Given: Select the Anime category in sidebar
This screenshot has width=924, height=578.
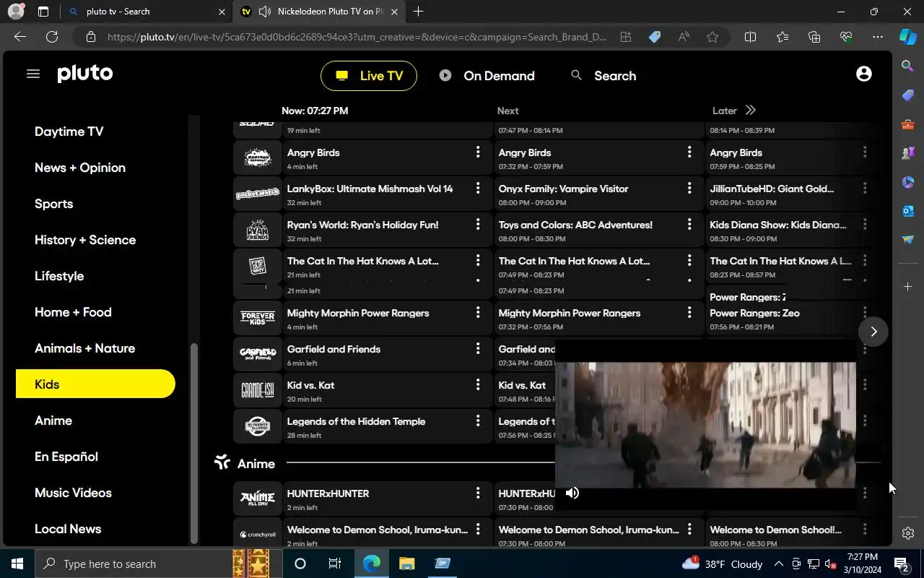Looking at the screenshot, I should [x=53, y=420].
